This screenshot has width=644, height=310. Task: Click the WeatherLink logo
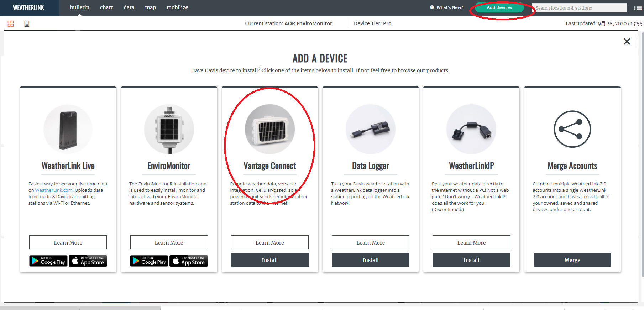pyautogui.click(x=28, y=7)
